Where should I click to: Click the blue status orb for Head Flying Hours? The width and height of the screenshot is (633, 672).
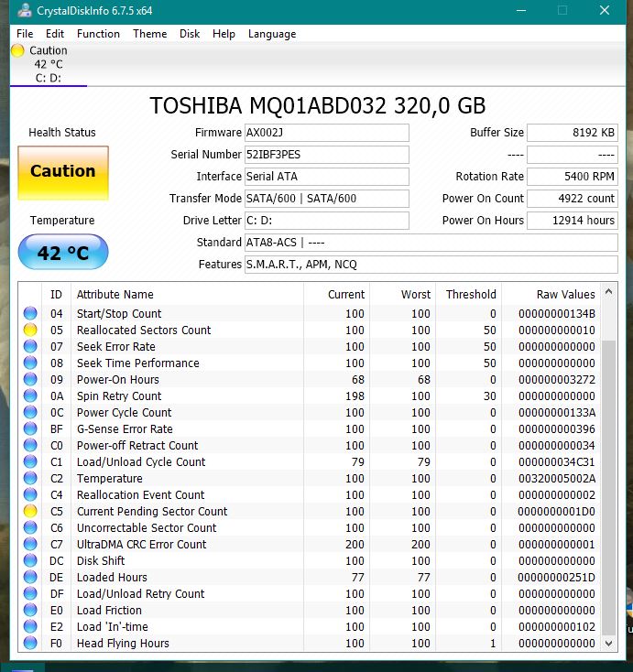30,643
